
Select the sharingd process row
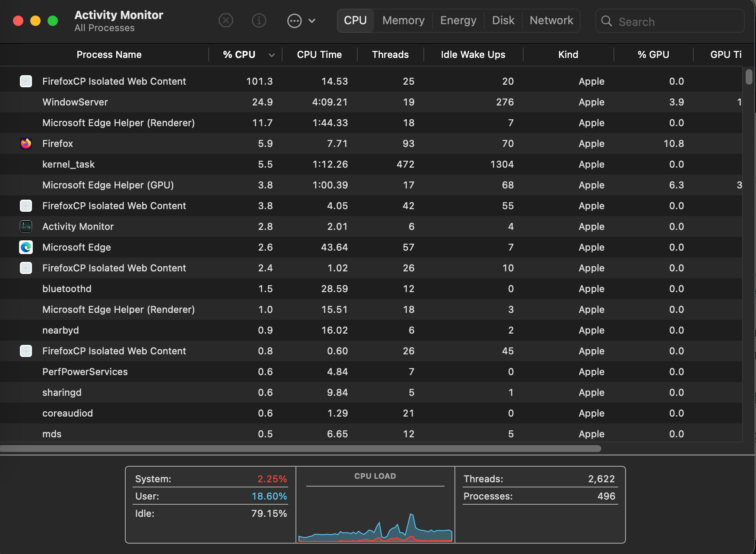coord(371,392)
